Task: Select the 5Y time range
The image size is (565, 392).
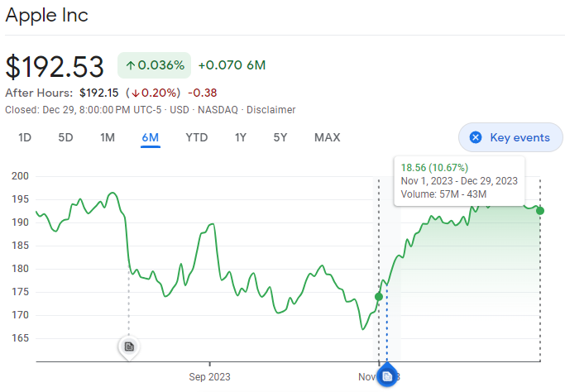Action: point(280,137)
